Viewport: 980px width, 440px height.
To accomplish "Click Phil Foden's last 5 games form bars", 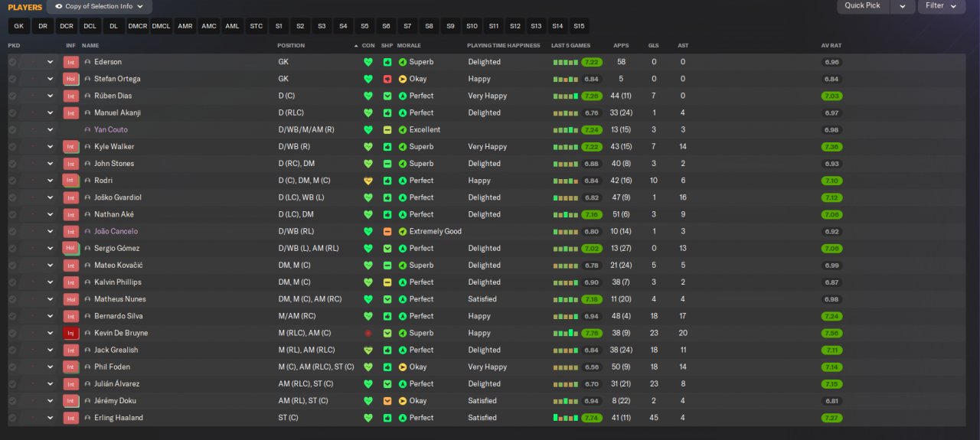I will [x=565, y=367].
